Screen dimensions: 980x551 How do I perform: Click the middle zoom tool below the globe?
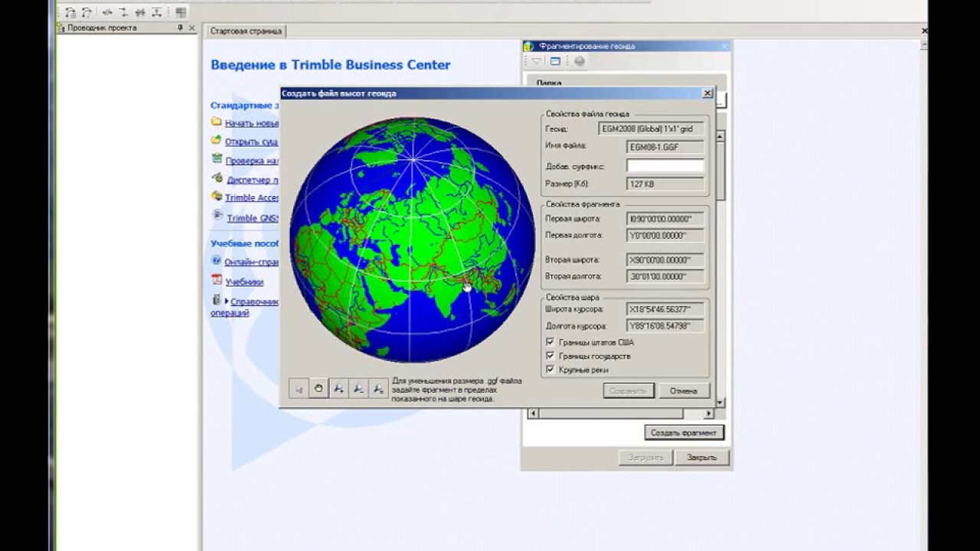click(x=358, y=389)
